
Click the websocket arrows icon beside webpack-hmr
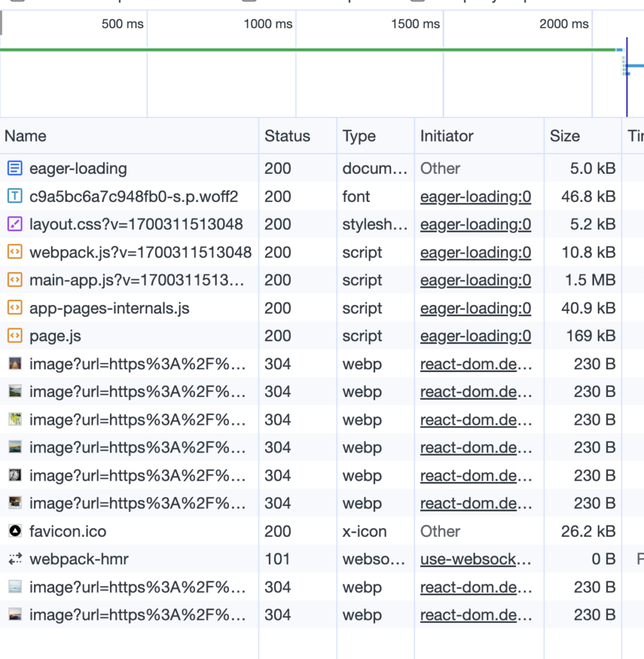point(15,559)
